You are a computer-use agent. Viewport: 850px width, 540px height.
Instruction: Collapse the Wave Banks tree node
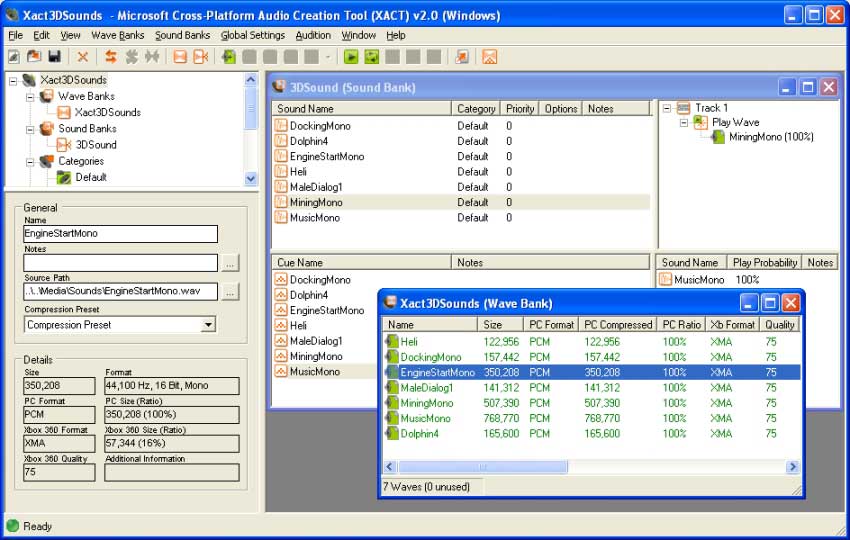pos(30,98)
